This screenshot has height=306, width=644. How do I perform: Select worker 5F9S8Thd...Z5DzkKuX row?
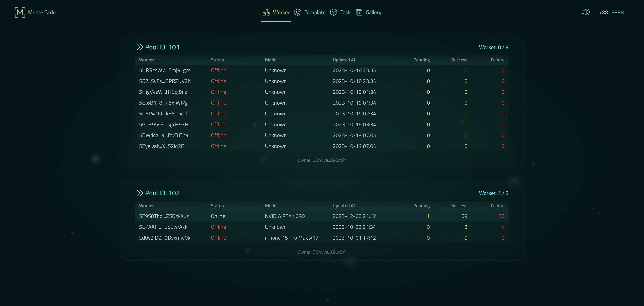tap(164, 216)
